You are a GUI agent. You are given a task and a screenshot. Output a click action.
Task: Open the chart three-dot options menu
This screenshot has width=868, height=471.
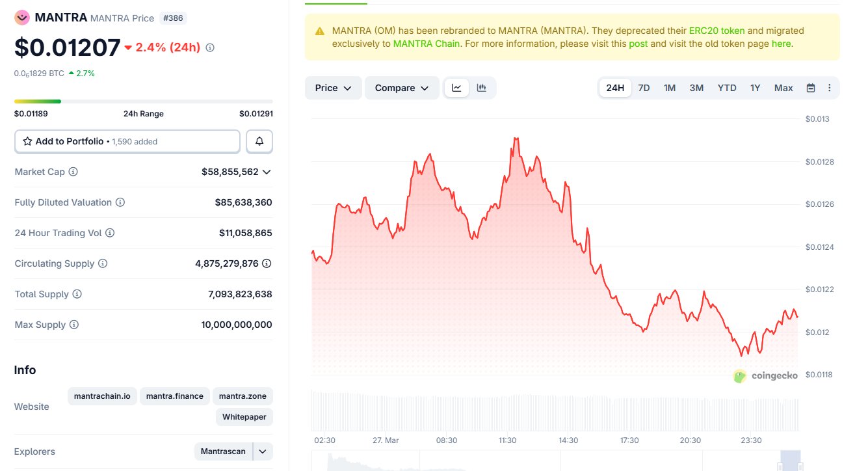tap(829, 88)
